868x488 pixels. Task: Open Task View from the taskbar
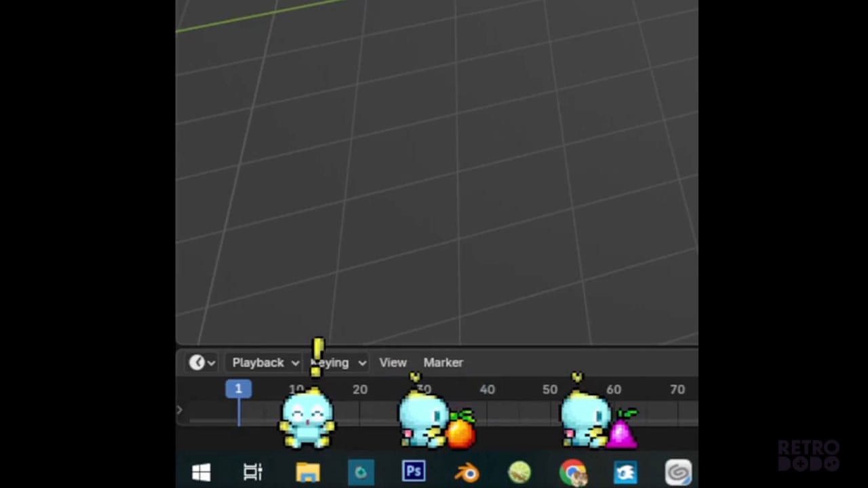pos(253,472)
